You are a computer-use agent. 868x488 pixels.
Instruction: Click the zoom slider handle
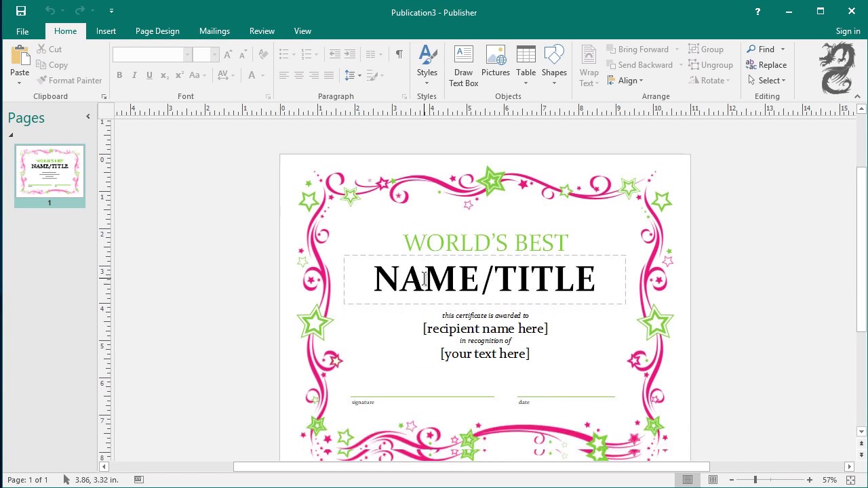pos(755,480)
